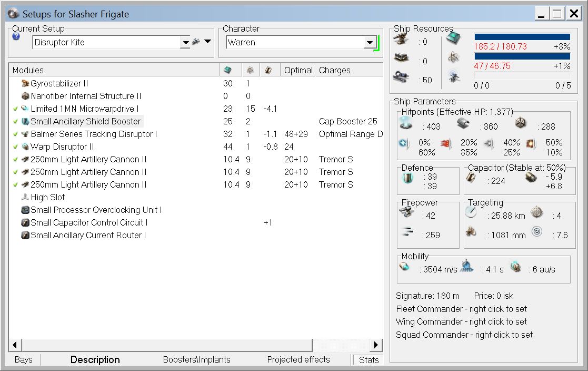
Task: Click the CPU usage bar
Action: point(522,37)
